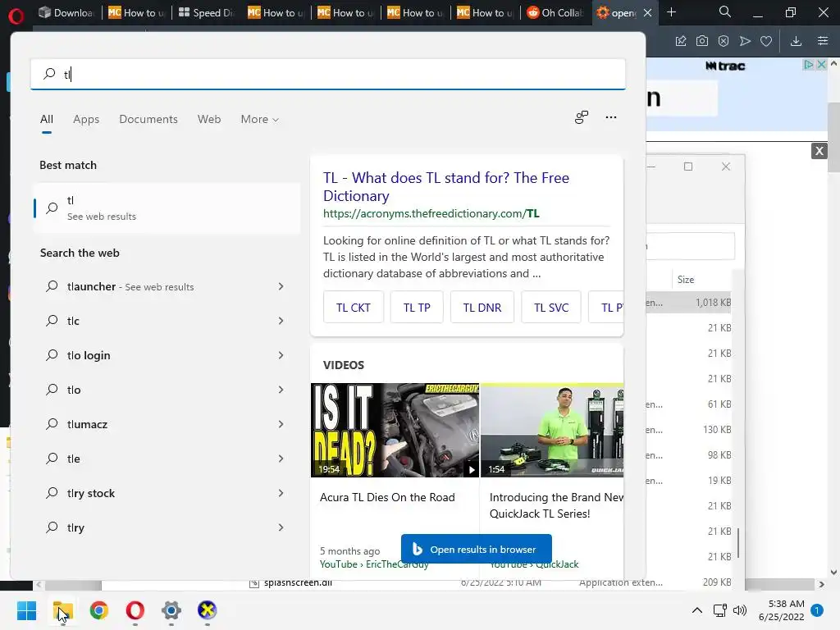Expand the More filter dropdown
Screen dimensions: 840x630
click(260, 120)
